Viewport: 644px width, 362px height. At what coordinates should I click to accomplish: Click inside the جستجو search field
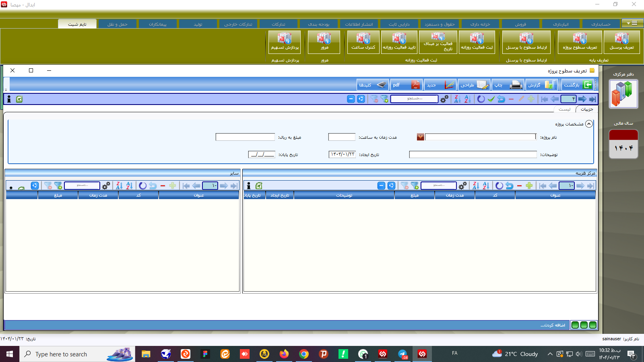415,99
